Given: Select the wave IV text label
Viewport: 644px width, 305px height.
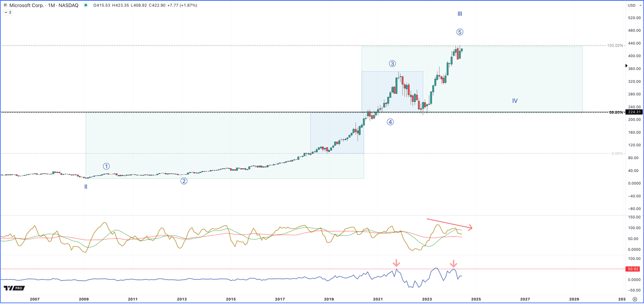Looking at the screenshot, I should (x=515, y=101).
